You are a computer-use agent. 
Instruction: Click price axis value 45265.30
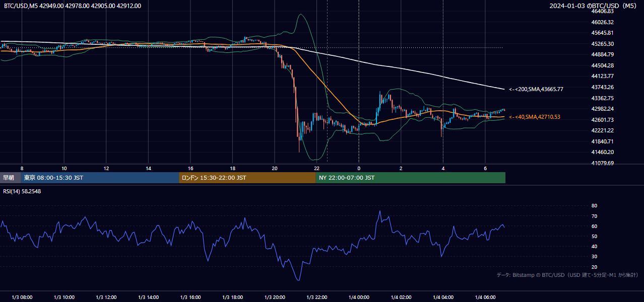point(602,44)
